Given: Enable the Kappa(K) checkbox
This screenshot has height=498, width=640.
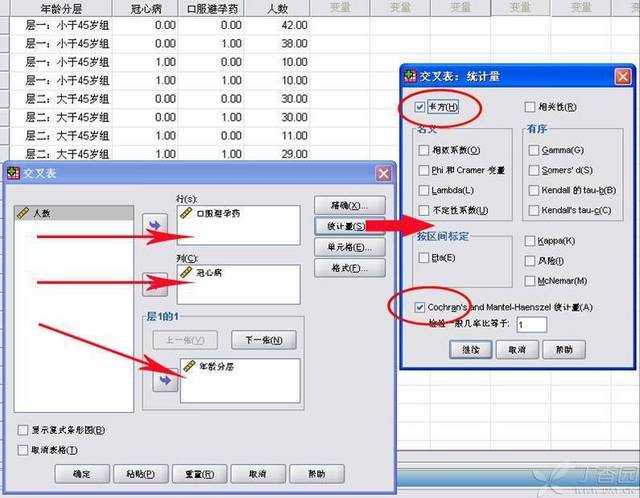Looking at the screenshot, I should (x=532, y=241).
